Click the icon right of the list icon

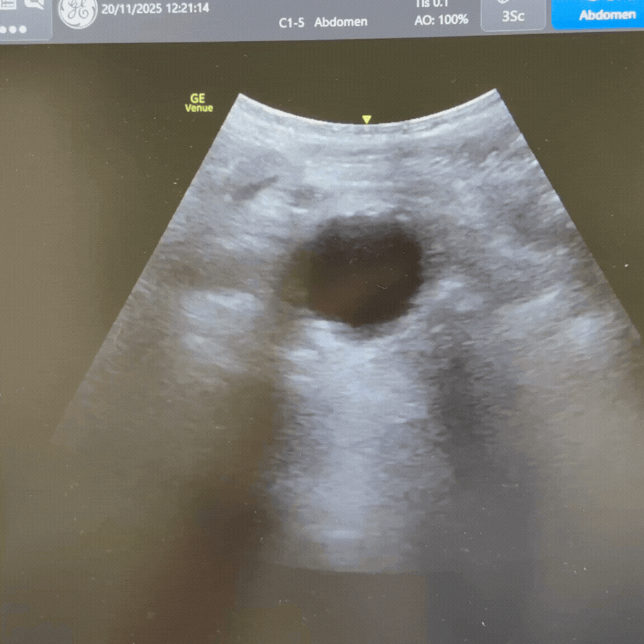(33, 3)
